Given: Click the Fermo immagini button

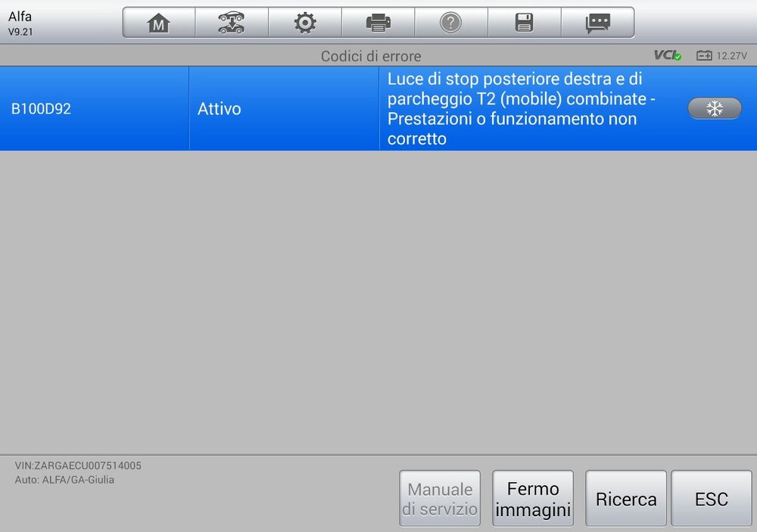Looking at the screenshot, I should [533, 498].
